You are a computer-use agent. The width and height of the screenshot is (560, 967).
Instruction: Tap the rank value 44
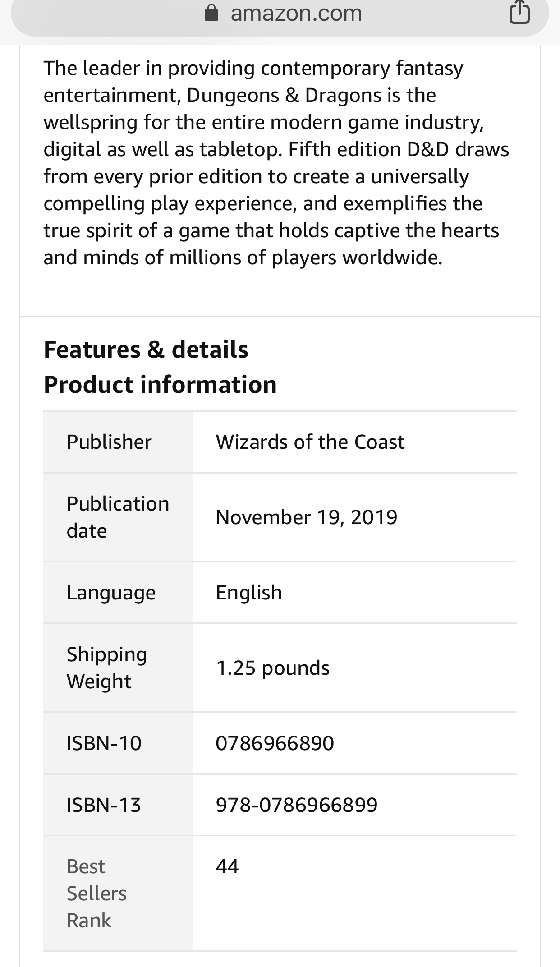227,866
